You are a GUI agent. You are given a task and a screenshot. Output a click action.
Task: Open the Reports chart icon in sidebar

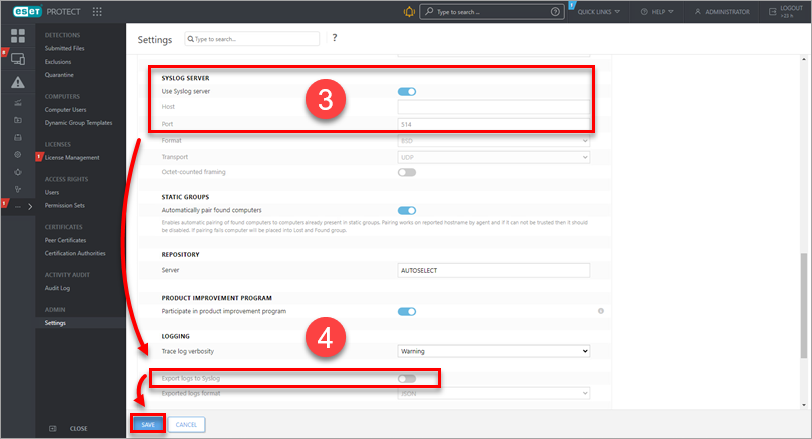tap(18, 103)
